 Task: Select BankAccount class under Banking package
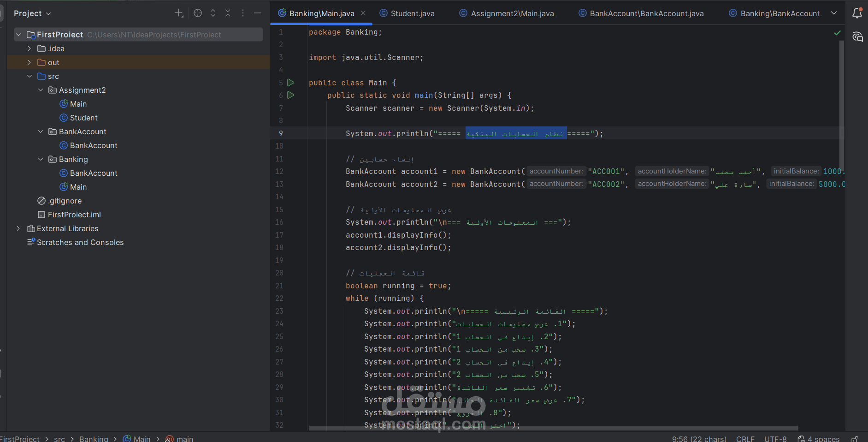click(89, 173)
